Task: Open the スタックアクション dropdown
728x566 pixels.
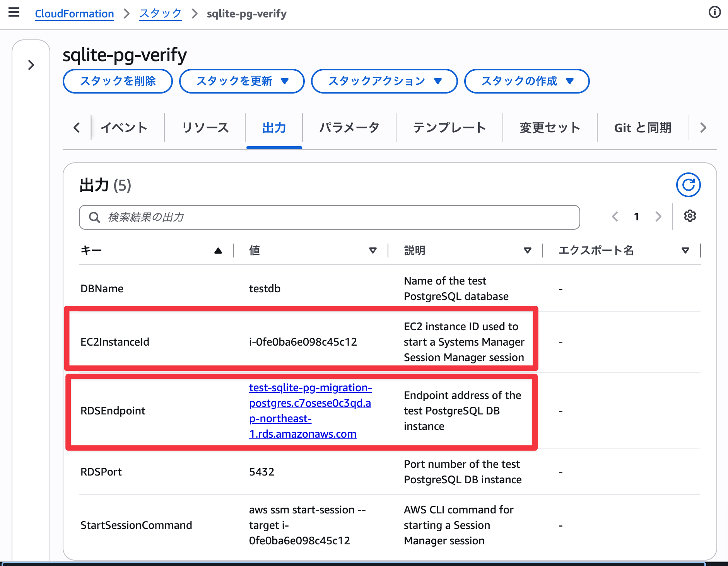Action: pos(384,81)
